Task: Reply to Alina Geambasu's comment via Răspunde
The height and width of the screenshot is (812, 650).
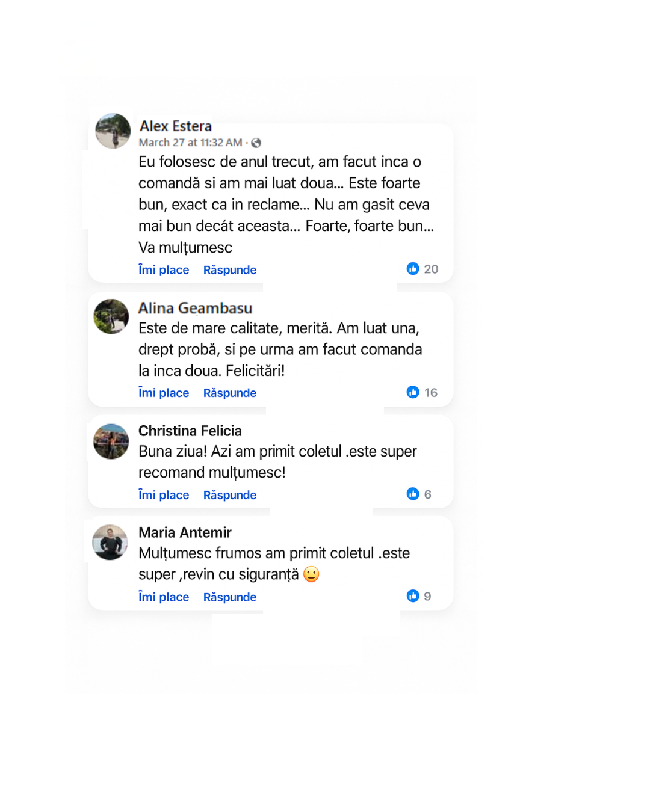Action: click(230, 393)
